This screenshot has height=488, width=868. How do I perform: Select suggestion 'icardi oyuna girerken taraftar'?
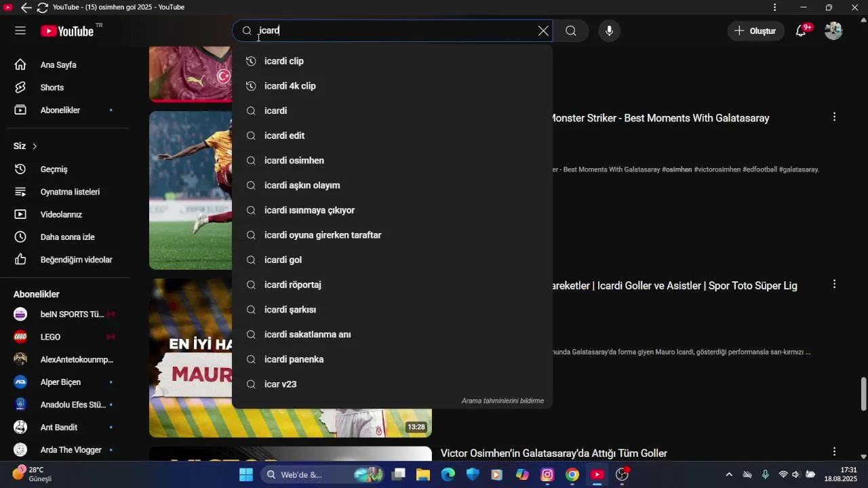click(392, 235)
